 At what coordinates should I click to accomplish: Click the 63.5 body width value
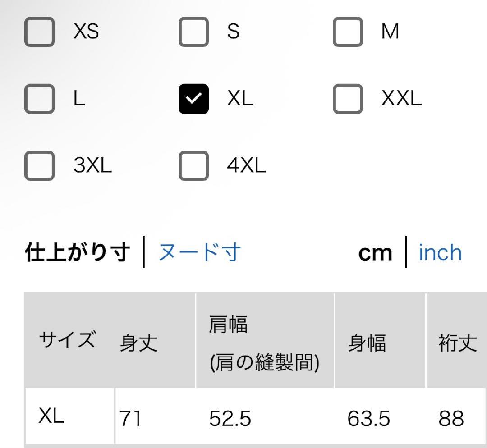[x=368, y=418]
